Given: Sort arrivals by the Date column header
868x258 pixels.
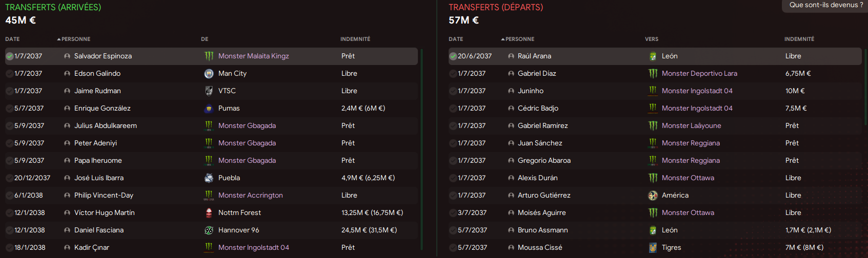Looking at the screenshot, I should (12, 39).
